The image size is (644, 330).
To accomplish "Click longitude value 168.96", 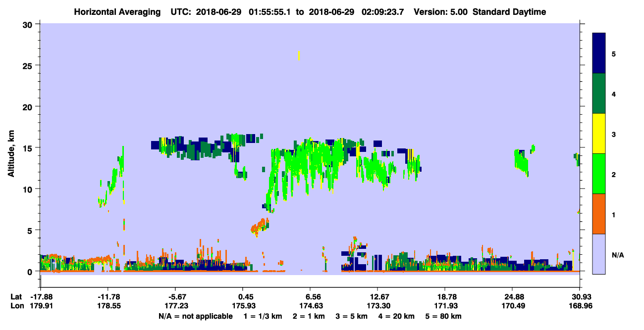I will 580,306.
